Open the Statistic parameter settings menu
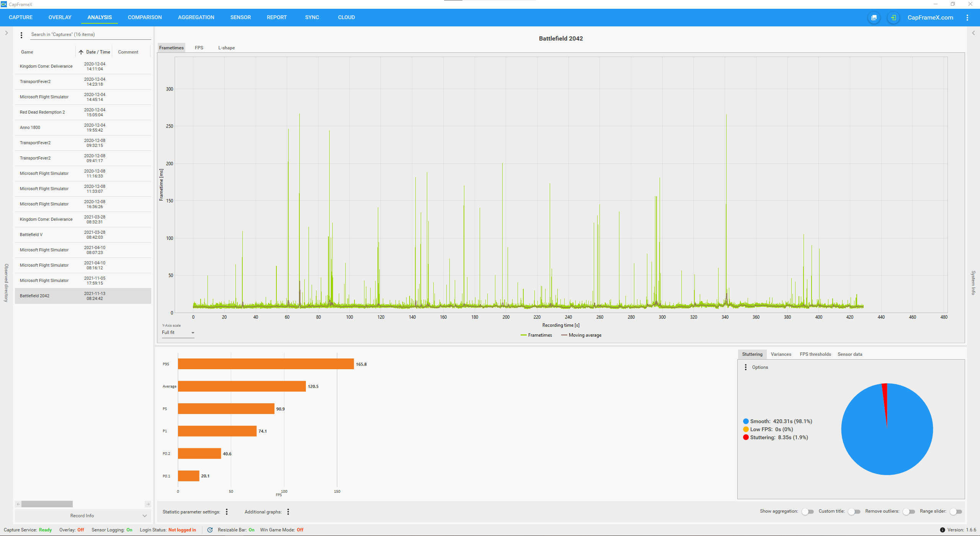Viewport: 980px width, 536px height. pyautogui.click(x=227, y=512)
